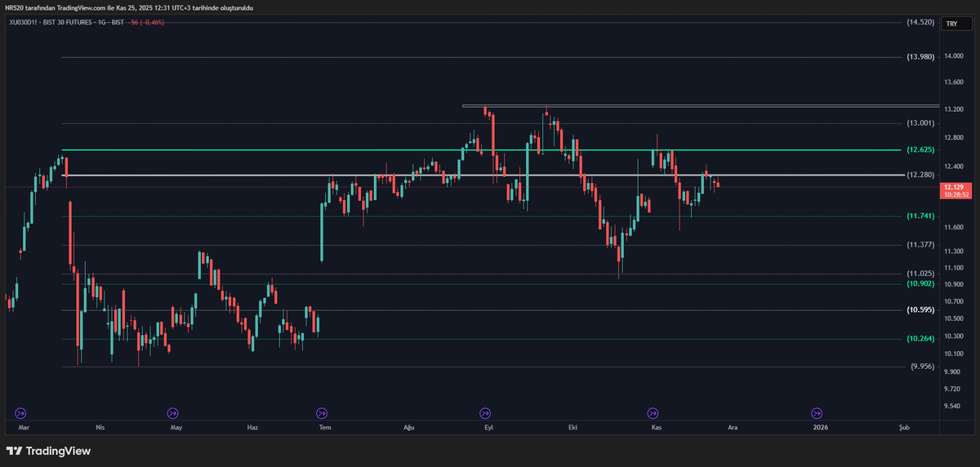Click the green (11.741) level label
This screenshot has height=467, width=980.
920,216
